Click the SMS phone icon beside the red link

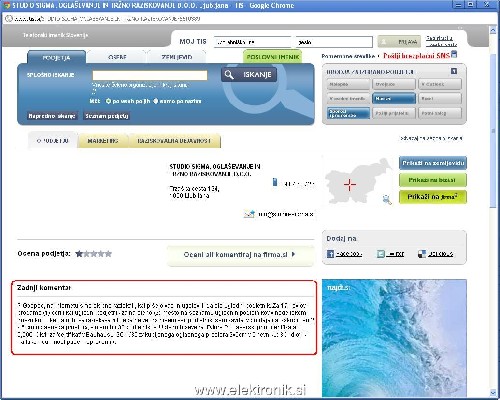(x=454, y=55)
